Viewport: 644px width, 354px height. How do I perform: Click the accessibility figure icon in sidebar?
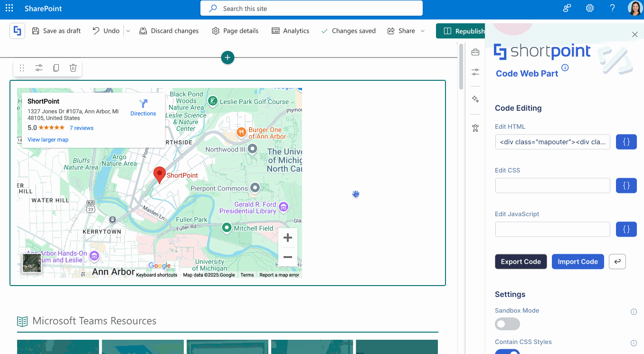click(475, 128)
